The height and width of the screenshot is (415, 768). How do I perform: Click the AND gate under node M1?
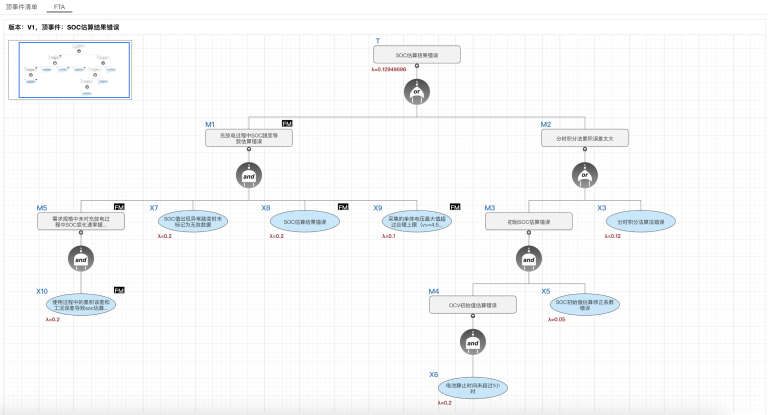(x=249, y=176)
